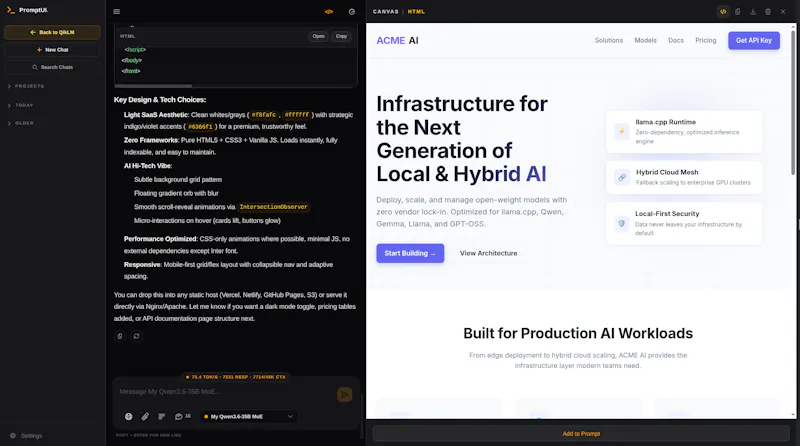Viewport: 800px width, 446px height.
Task: Copy the assistant response
Action: click(x=120, y=336)
